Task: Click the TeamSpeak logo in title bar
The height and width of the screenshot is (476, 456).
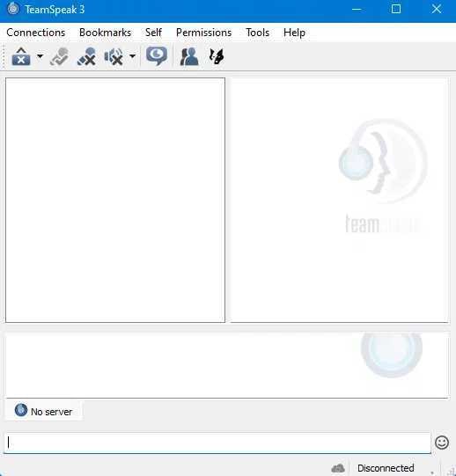Action: coord(12,9)
